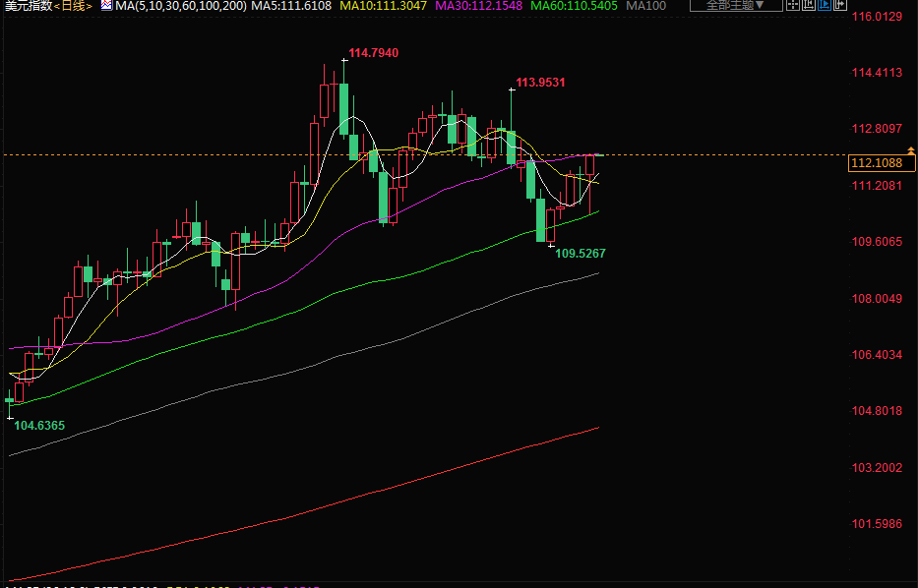This screenshot has height=588, width=918.
Task: Click the rightmost arrow export icon in toolbar
Action: click(x=839, y=4)
